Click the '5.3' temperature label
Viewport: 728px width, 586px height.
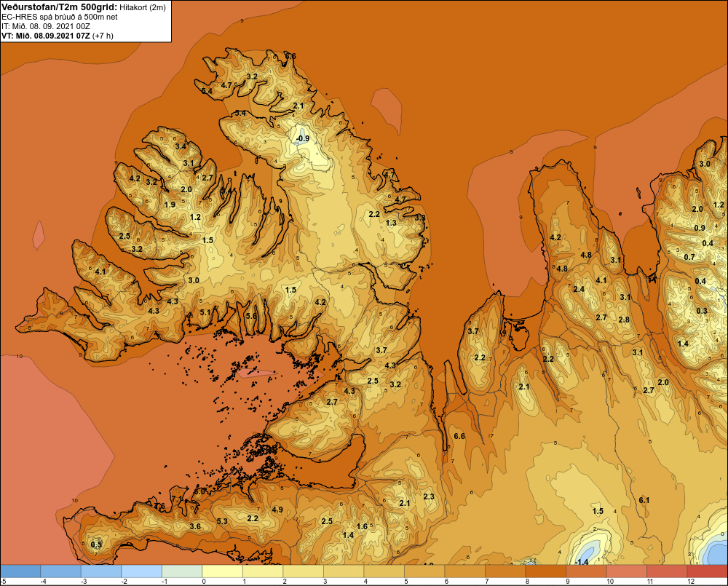coord(222,521)
